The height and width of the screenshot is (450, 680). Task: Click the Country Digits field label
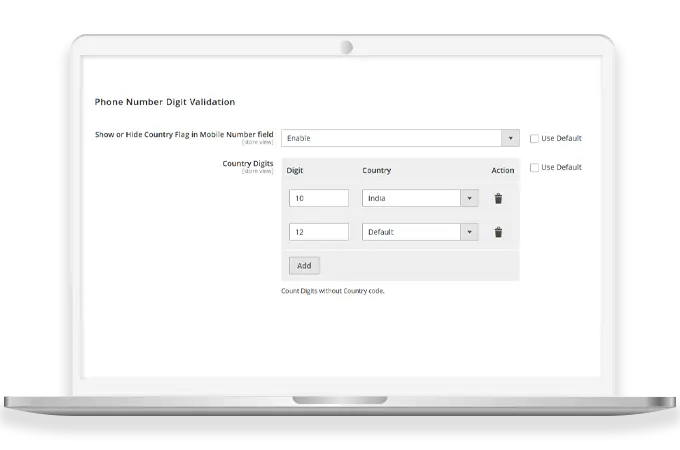(249, 163)
